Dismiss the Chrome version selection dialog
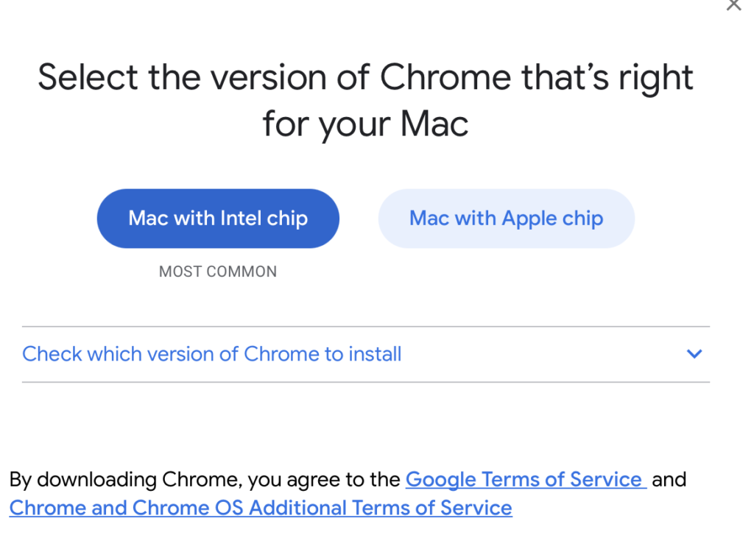754x560 pixels. coord(733,6)
